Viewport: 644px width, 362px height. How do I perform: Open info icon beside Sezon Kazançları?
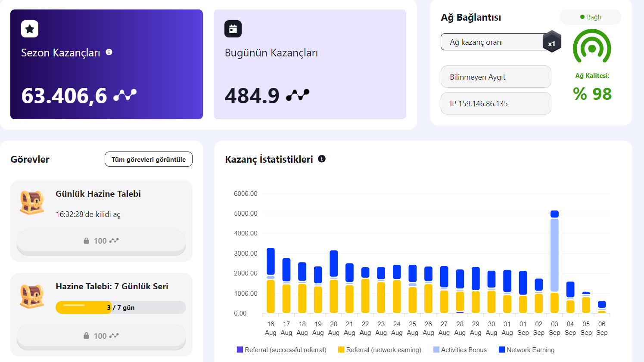(109, 52)
